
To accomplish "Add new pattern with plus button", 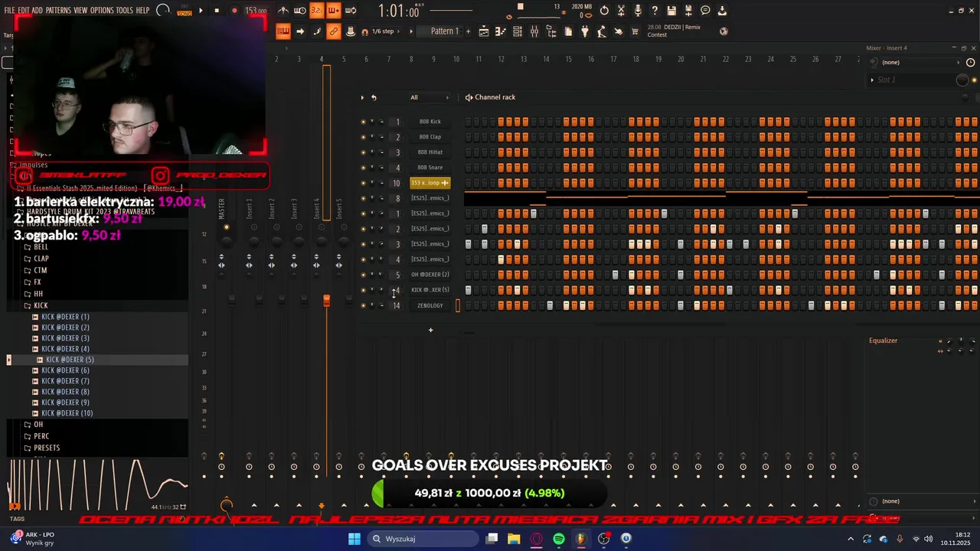I will coord(469,31).
